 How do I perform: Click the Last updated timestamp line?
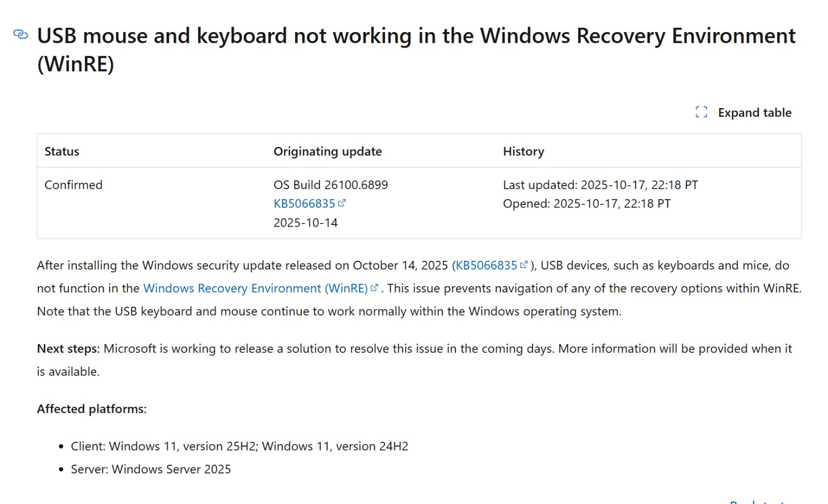tap(600, 185)
